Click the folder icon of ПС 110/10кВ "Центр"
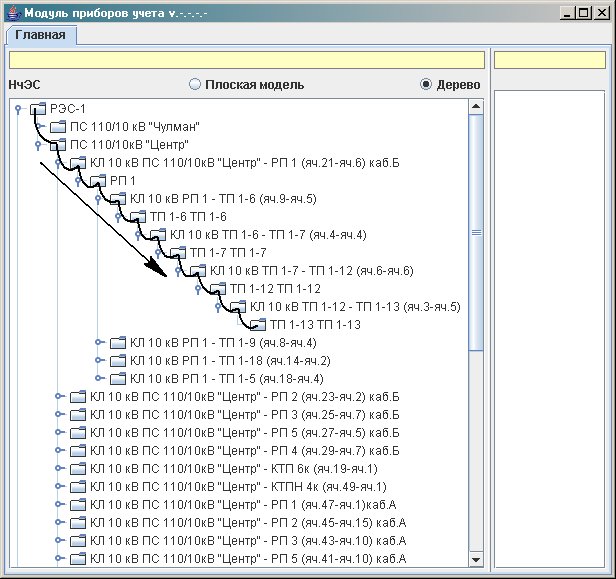 pos(58,145)
